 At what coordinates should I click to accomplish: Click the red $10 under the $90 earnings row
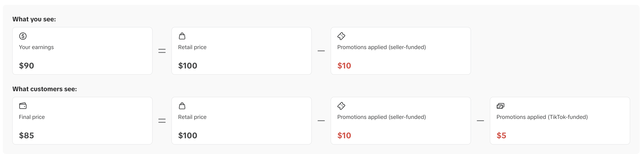coord(344,66)
